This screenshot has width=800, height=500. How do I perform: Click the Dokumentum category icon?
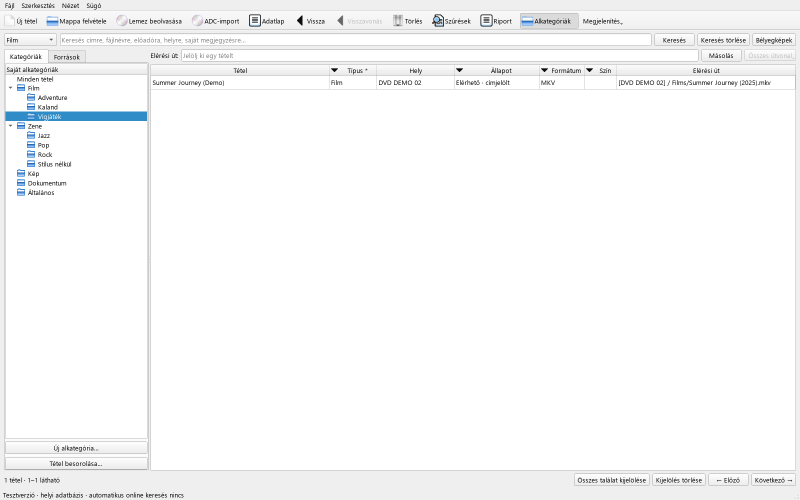21,183
